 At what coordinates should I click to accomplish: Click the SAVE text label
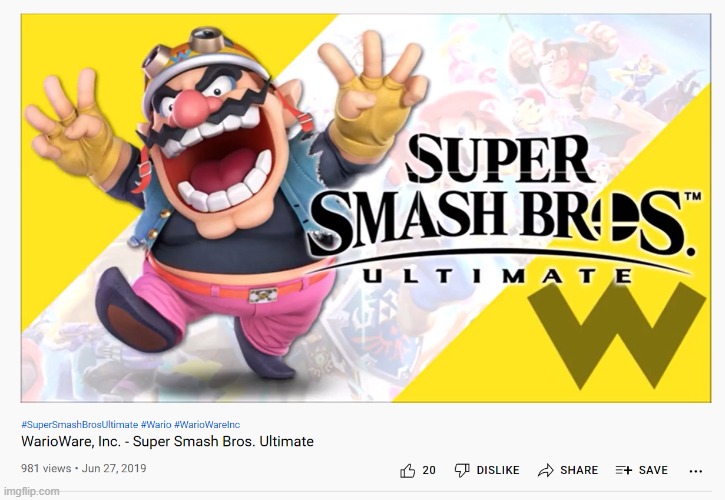653,470
